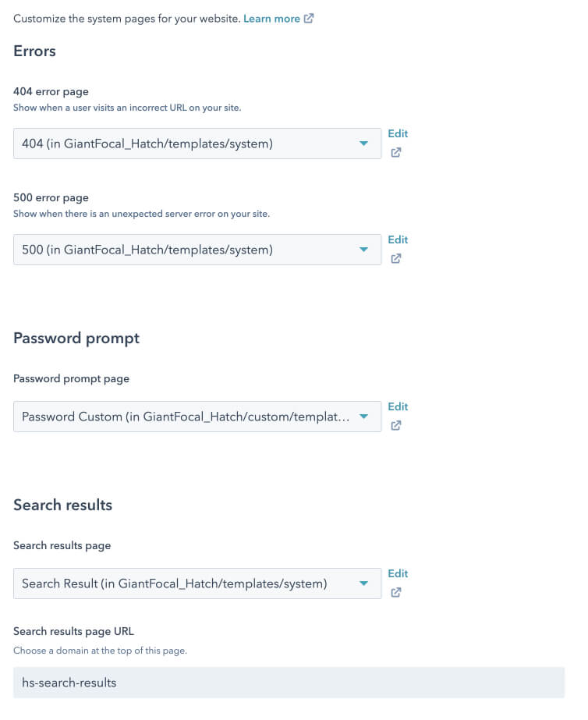Edit the 500 error page template
This screenshot has width=588, height=720.
tap(398, 240)
